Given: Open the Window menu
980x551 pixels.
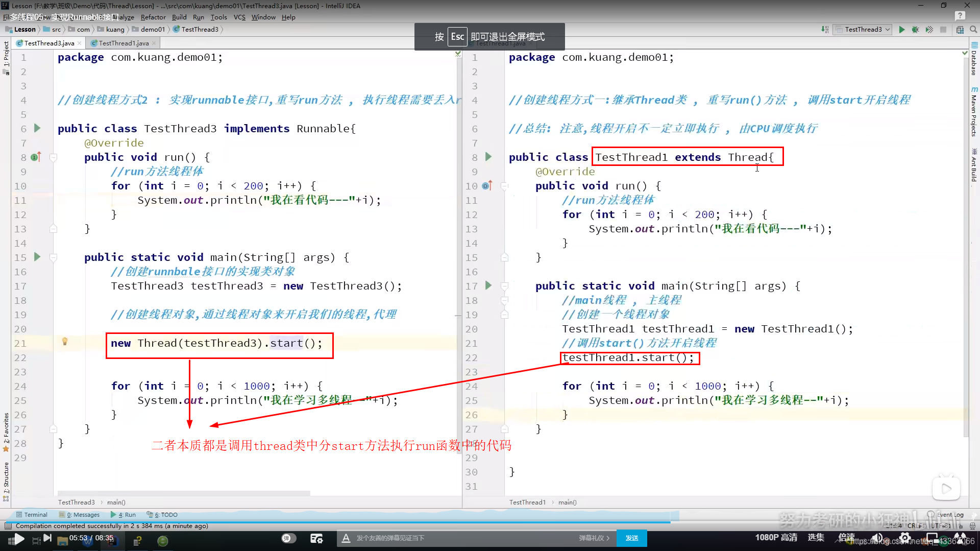Looking at the screenshot, I should click(x=263, y=17).
